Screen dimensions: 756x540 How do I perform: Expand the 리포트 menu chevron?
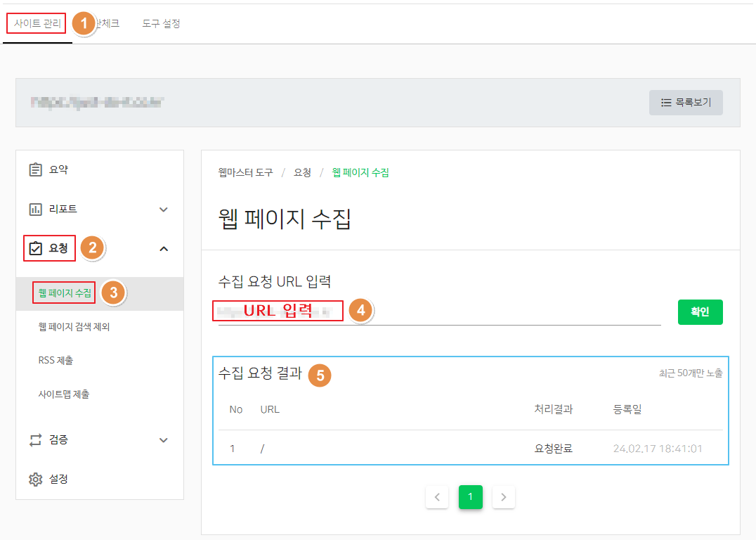click(x=164, y=209)
